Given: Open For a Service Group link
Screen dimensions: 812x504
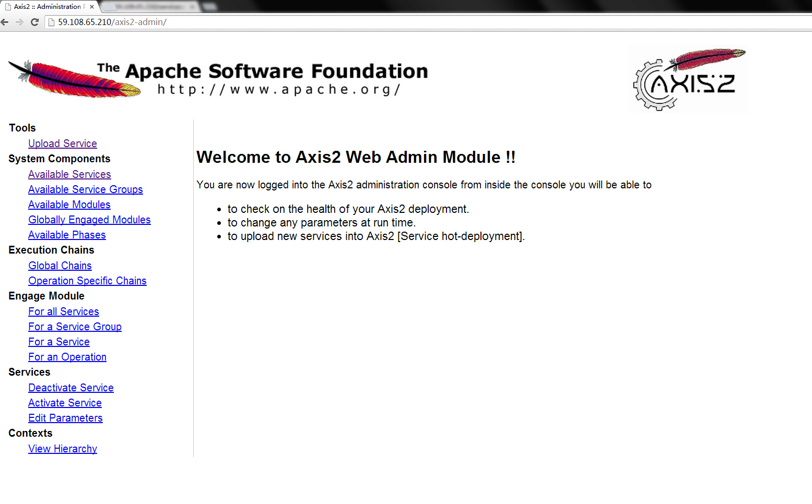Looking at the screenshot, I should 75,327.
